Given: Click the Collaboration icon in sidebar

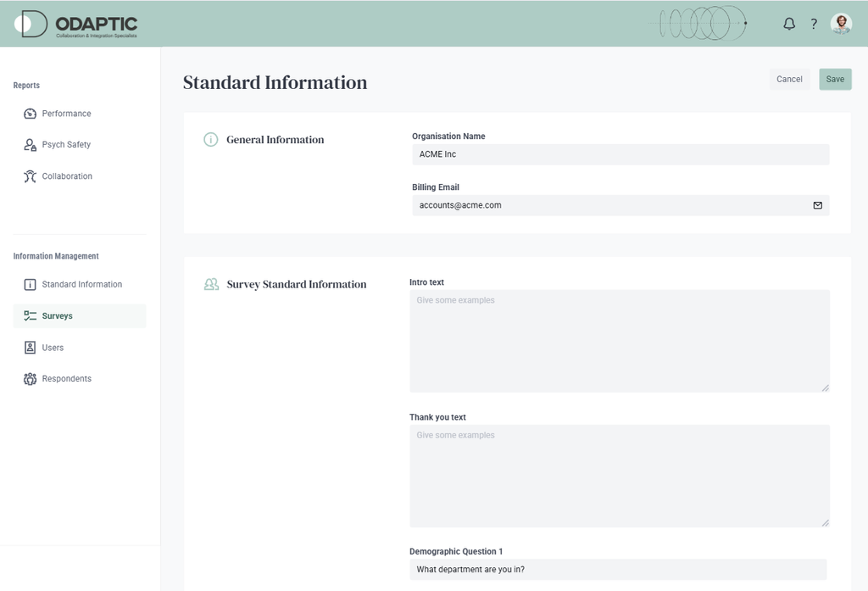Looking at the screenshot, I should tap(30, 176).
